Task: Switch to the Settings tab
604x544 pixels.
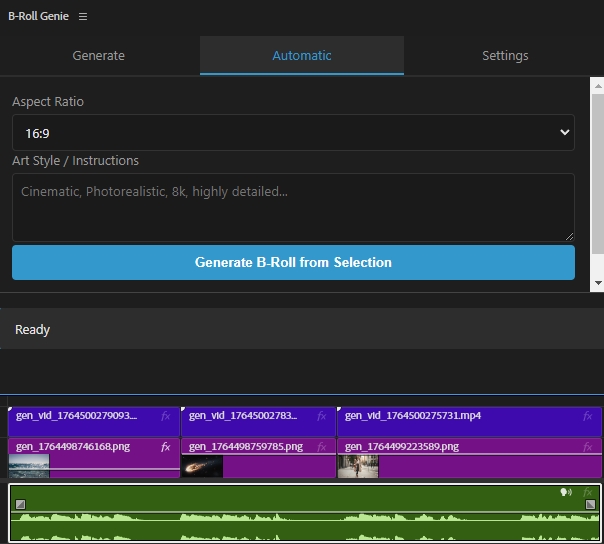Action: tap(505, 56)
